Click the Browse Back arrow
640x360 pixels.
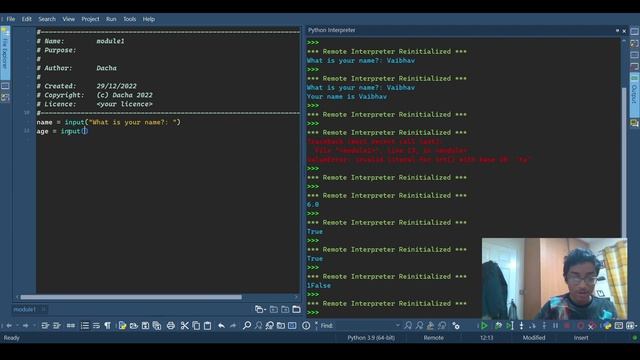9,326
